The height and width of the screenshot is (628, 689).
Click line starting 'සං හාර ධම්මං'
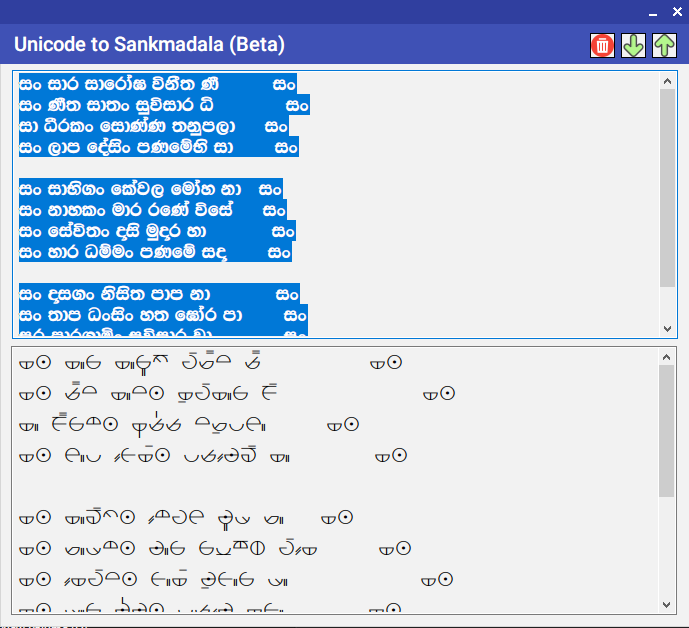click(155, 252)
